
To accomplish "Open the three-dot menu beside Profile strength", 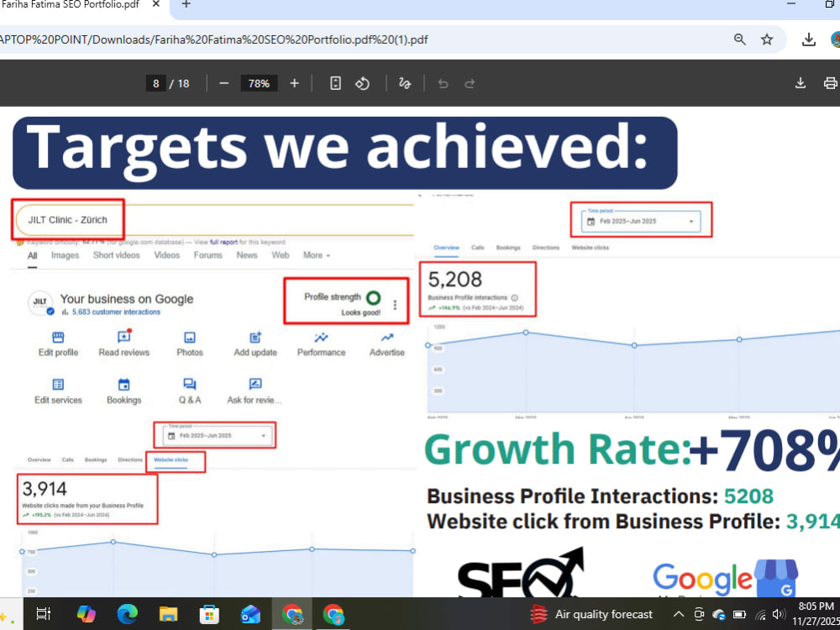I will tap(395, 305).
